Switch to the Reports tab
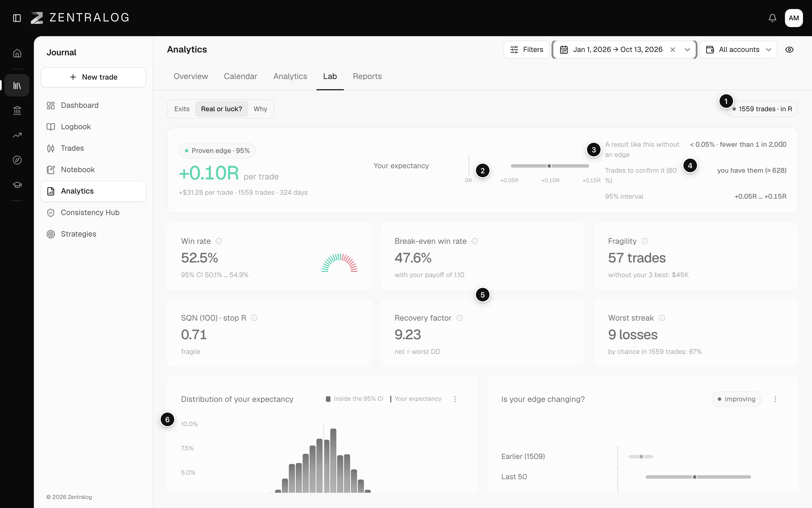The height and width of the screenshot is (508, 812). click(x=367, y=76)
